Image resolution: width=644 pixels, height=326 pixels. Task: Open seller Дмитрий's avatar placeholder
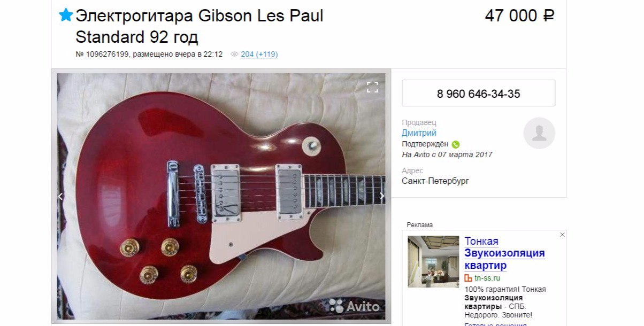pos(539,133)
